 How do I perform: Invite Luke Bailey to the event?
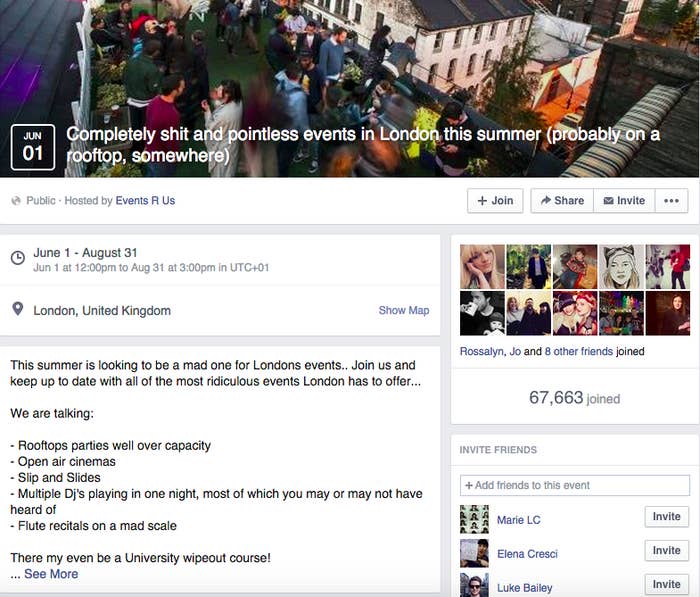667,584
